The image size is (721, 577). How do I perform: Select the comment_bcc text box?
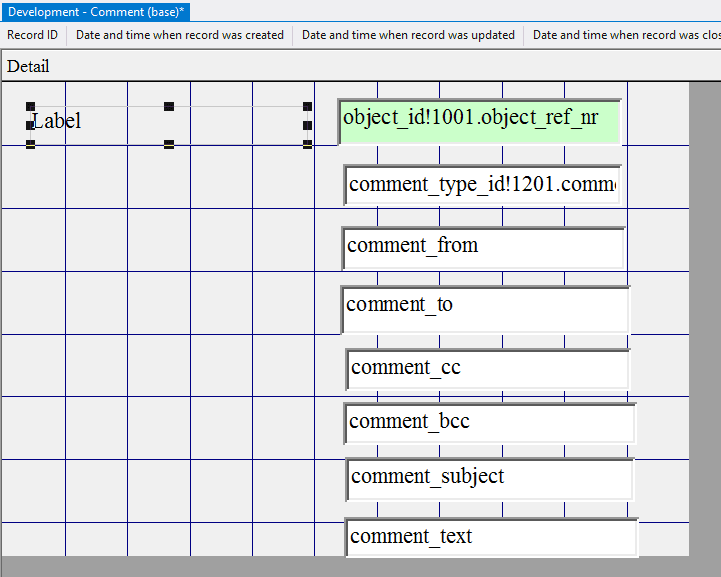coord(489,423)
